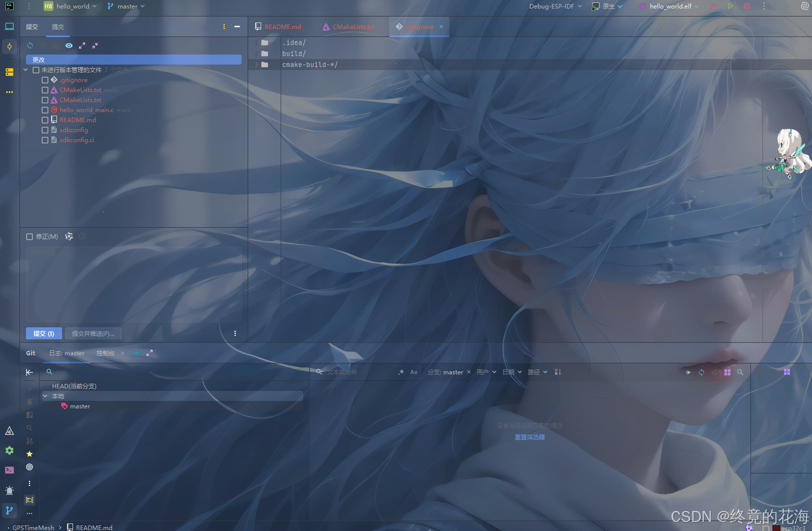Image resolution: width=812 pixels, height=531 pixels.
Task: Focus the commit message text area
Action: click(x=134, y=284)
